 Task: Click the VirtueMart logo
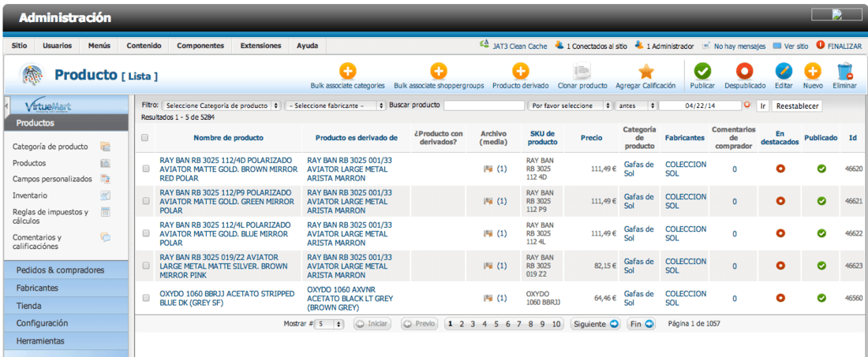pos(48,106)
